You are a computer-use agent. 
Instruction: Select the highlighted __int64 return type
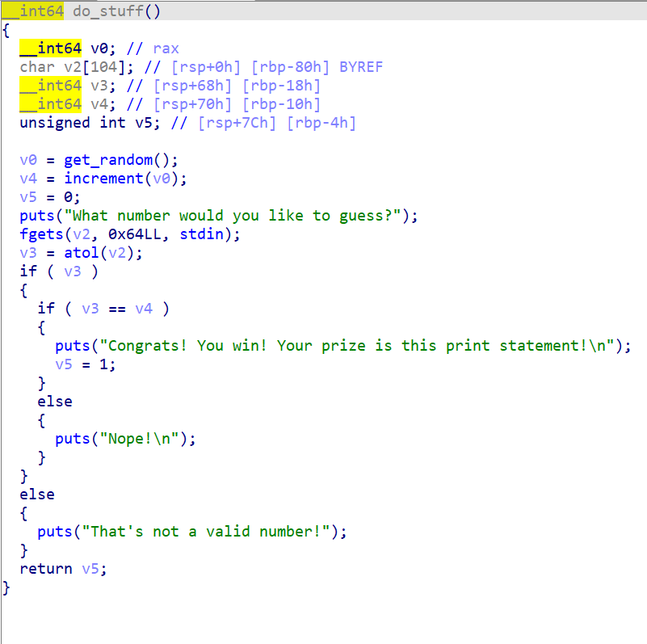click(x=32, y=11)
